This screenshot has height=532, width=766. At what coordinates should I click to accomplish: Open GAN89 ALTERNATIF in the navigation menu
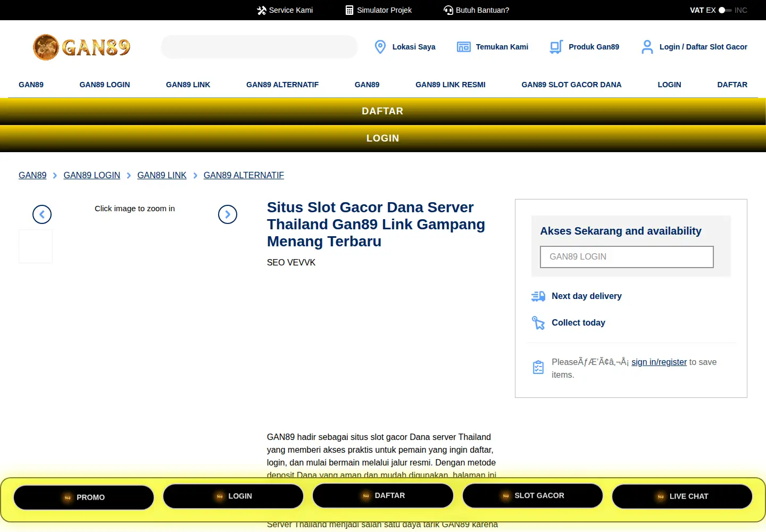(x=282, y=85)
